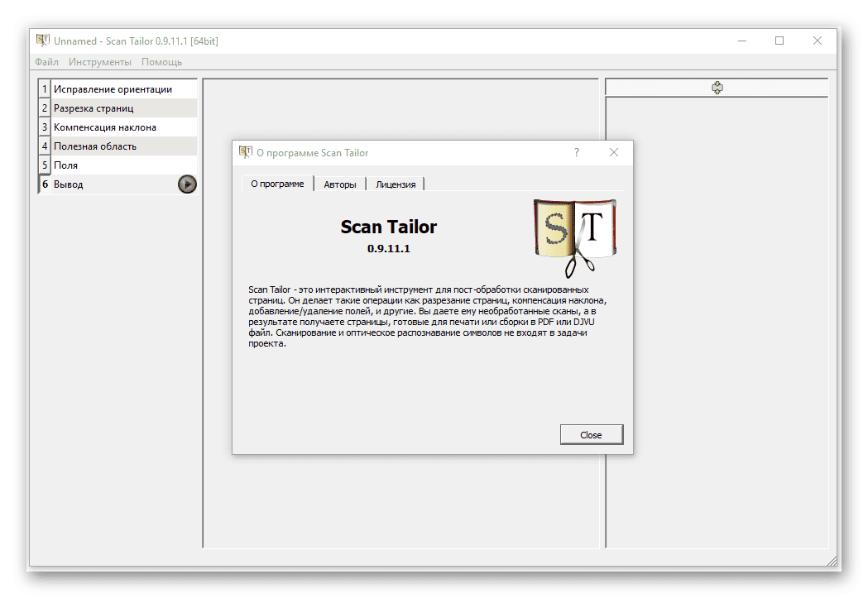The height and width of the screenshot is (598, 868).
Task: Maximize the main Scan Tailor window
Action: click(x=779, y=41)
